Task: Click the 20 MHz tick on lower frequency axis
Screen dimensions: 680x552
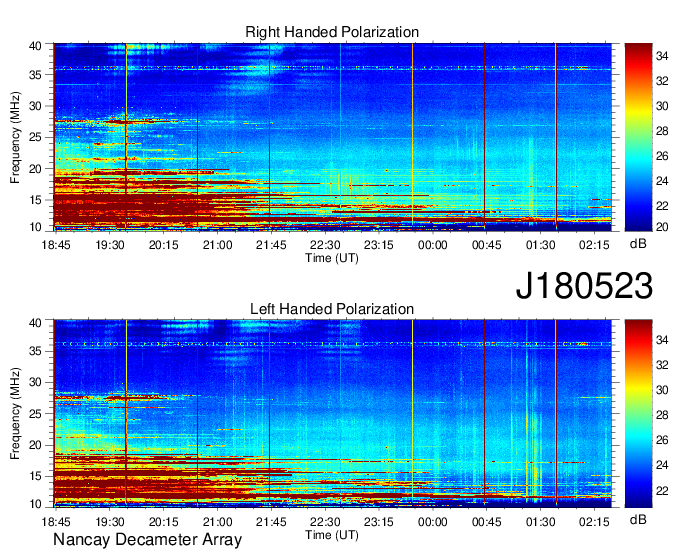Action: (35, 445)
